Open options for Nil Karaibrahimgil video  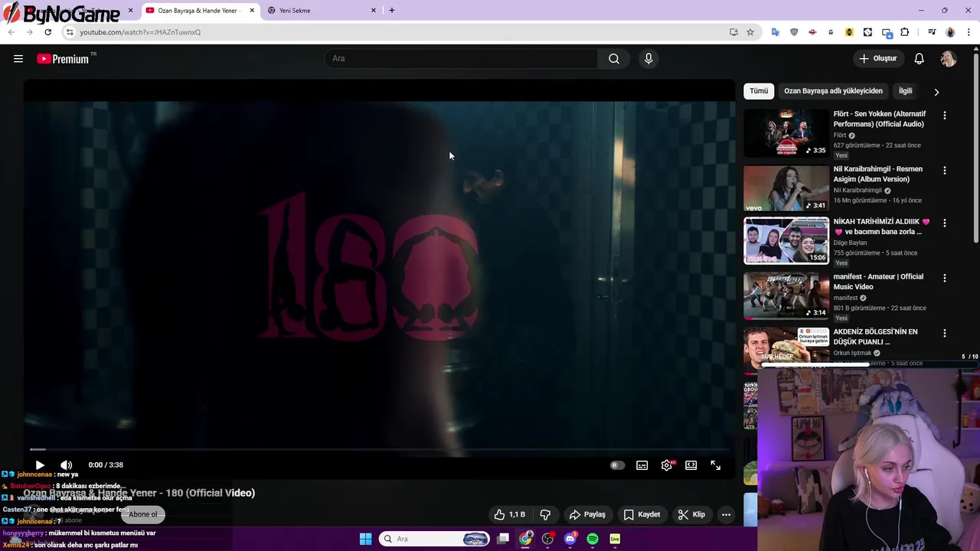945,171
